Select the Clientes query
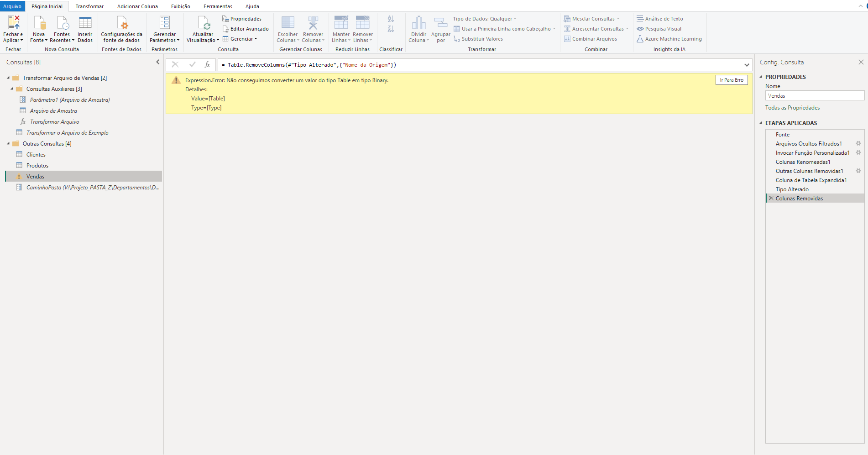Viewport: 868px width, 455px height. 84,155
